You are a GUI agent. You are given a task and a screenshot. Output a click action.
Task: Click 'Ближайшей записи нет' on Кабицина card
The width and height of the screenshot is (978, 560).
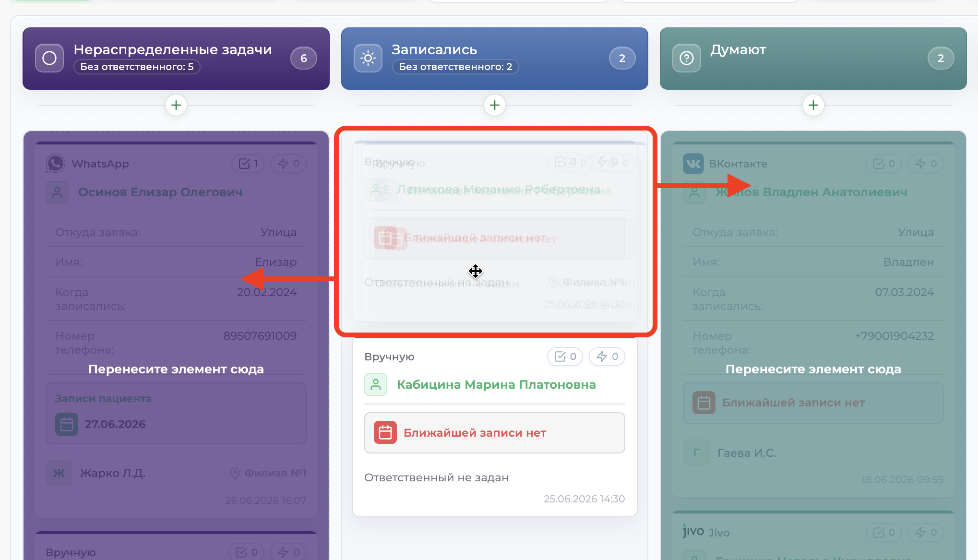pos(475,433)
